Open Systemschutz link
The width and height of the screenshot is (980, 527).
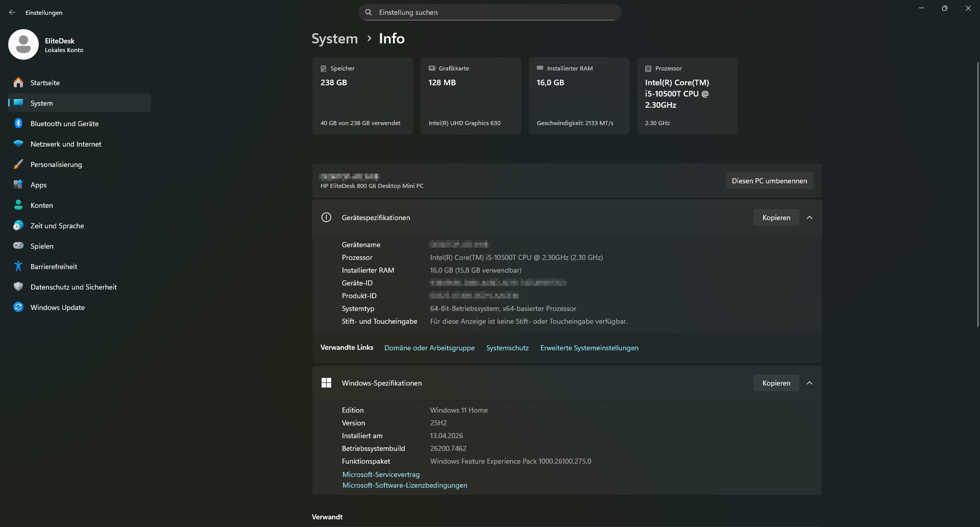507,348
